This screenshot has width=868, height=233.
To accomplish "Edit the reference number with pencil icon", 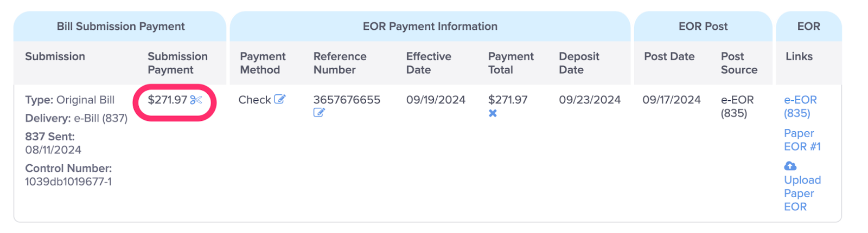I will [x=319, y=113].
